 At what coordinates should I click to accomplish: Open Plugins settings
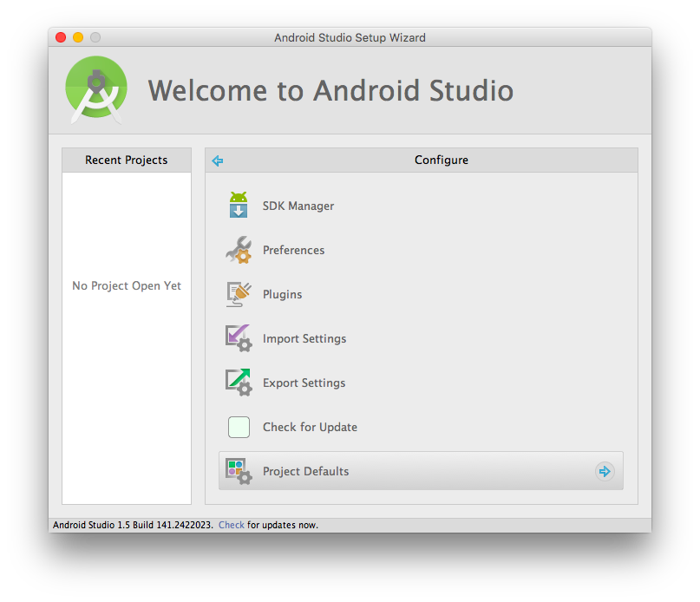pos(282,294)
